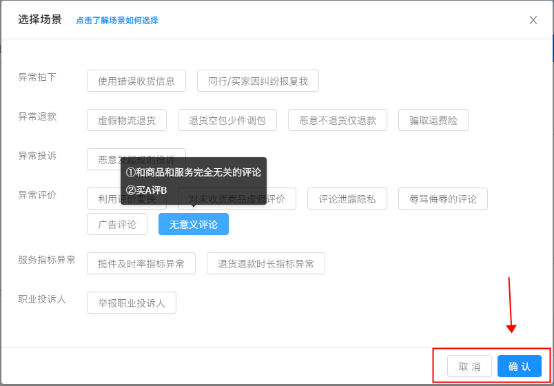The width and height of the screenshot is (554, 386).
Task: Choose 同行/买家因纠纷报复我 option
Action: tap(258, 81)
